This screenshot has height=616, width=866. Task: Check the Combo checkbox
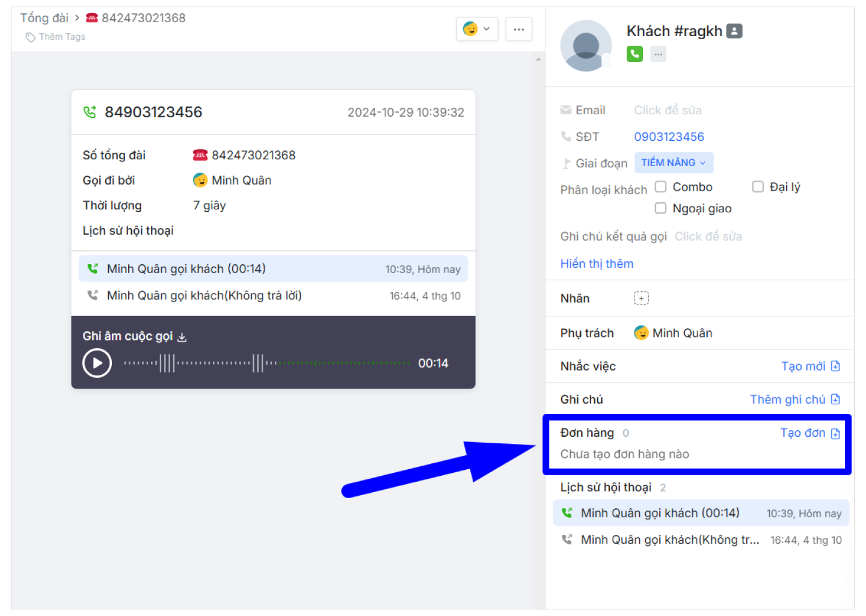660,187
